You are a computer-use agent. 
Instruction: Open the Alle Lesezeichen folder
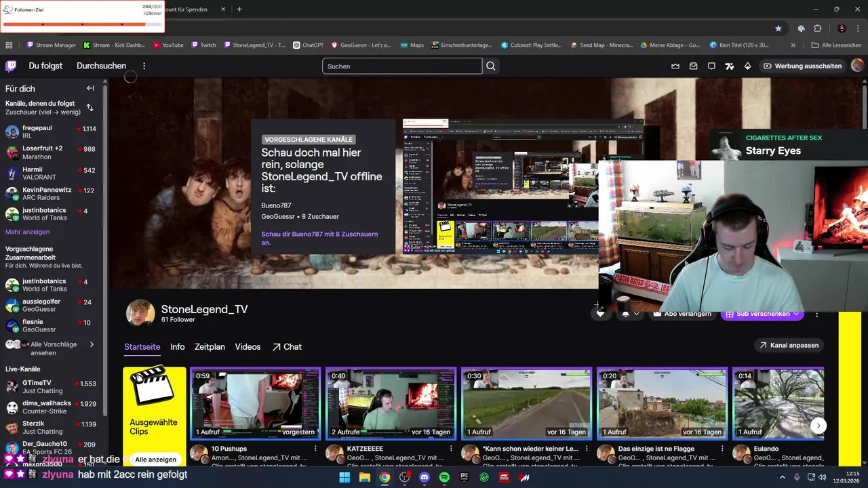coord(836,45)
